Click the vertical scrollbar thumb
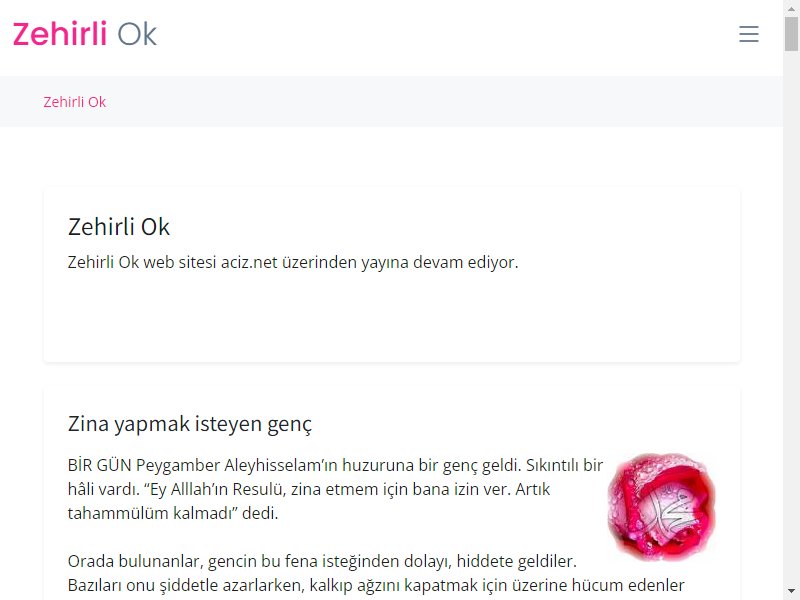 [791, 33]
